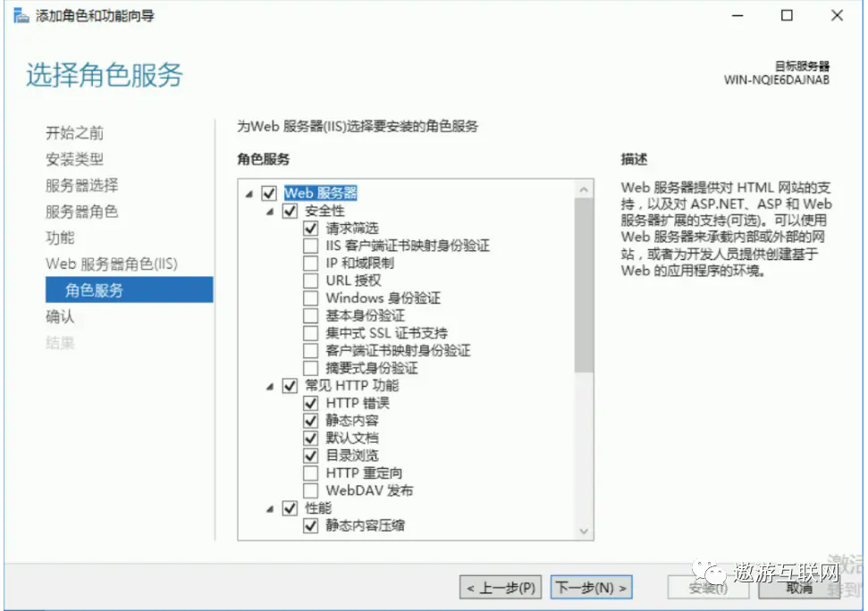Check the WebDAV 发布 option
Viewport: 868px width, 611px height.
(x=310, y=490)
